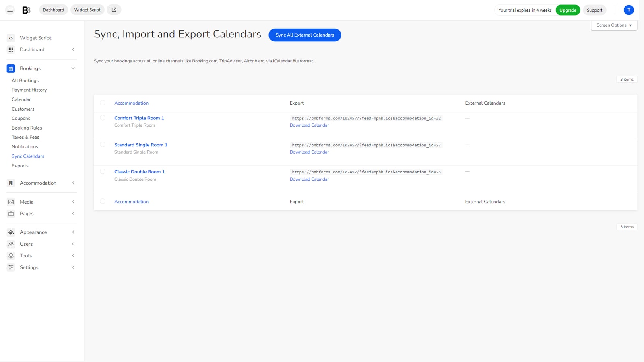This screenshot has width=644, height=362.
Task: Click the Users icon in sidebar
Action: point(10,244)
